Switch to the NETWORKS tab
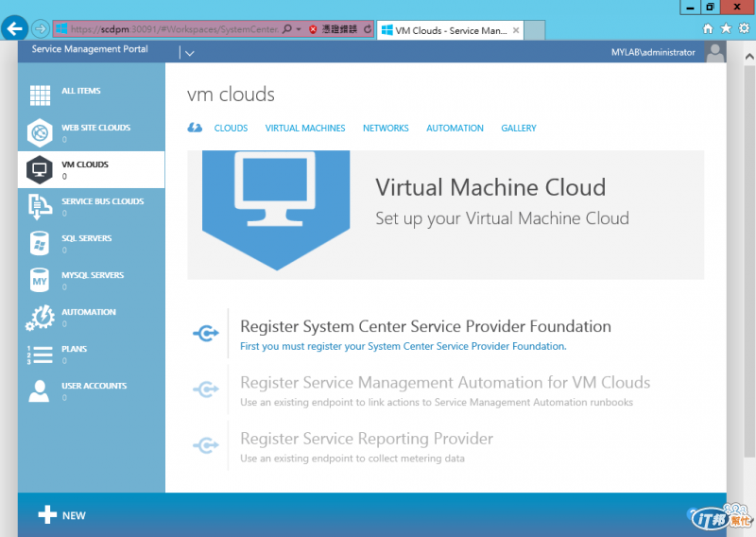Viewport: 756px width, 537px height. 386,128
